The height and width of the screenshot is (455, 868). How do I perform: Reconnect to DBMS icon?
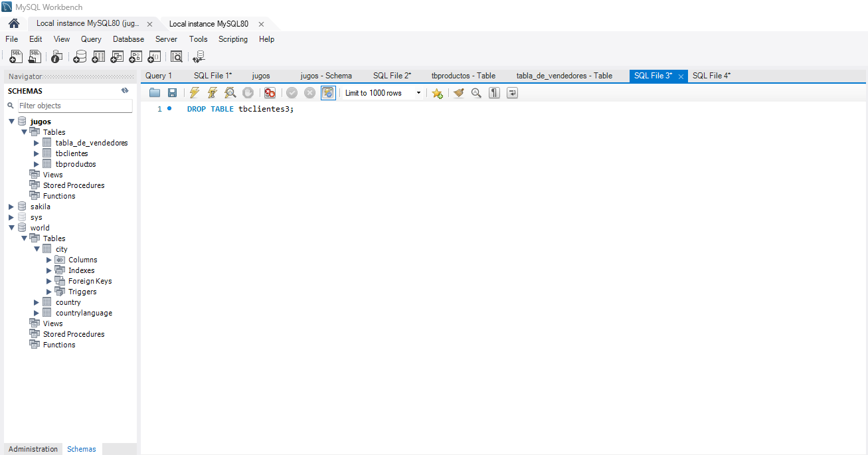point(199,57)
